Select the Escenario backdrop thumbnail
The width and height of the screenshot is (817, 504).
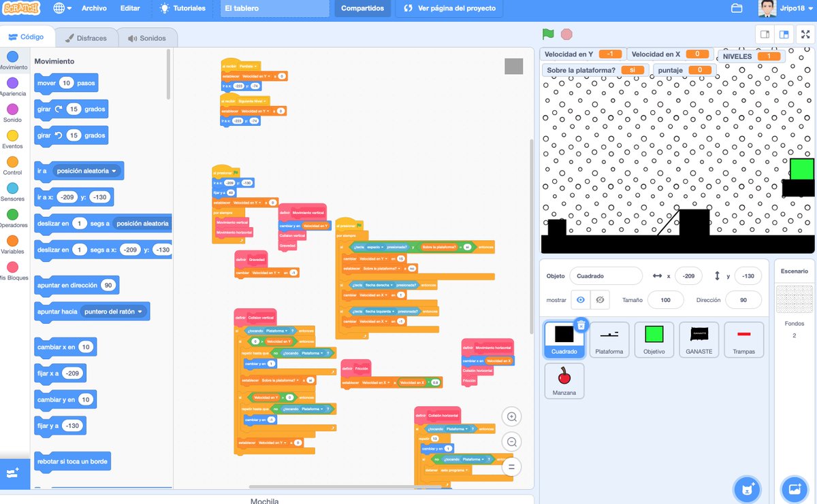(795, 299)
